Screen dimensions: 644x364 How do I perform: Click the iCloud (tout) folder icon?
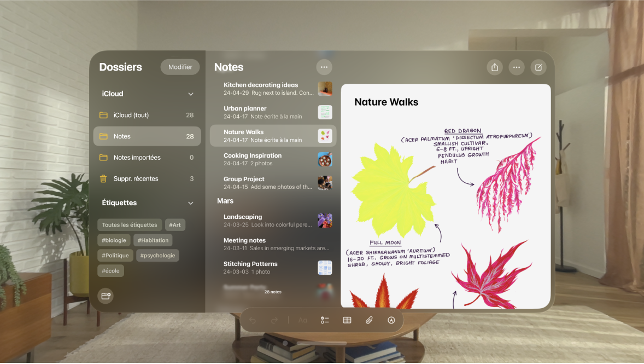pyautogui.click(x=103, y=115)
